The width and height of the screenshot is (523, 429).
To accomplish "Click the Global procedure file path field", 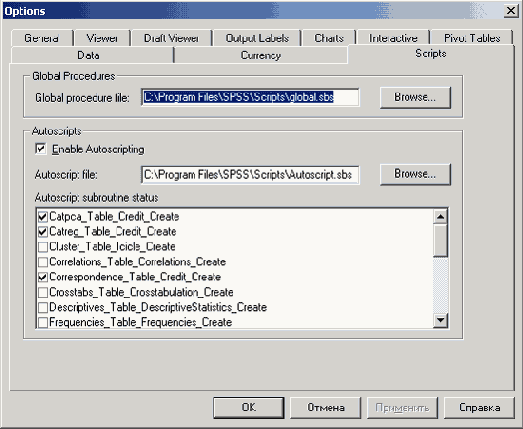I will (x=250, y=97).
